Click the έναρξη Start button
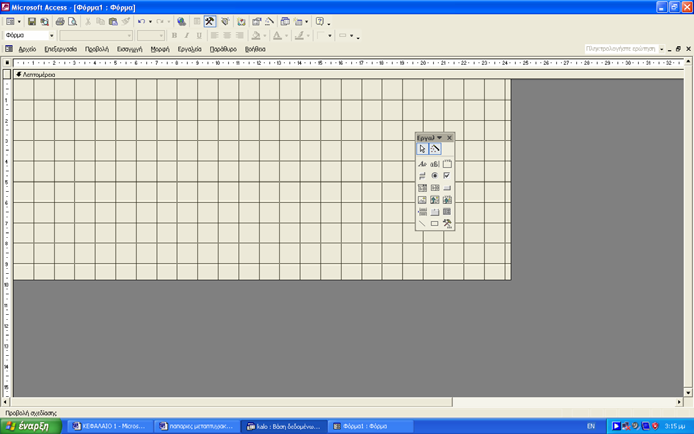This screenshot has height=434, width=694. tap(31, 426)
